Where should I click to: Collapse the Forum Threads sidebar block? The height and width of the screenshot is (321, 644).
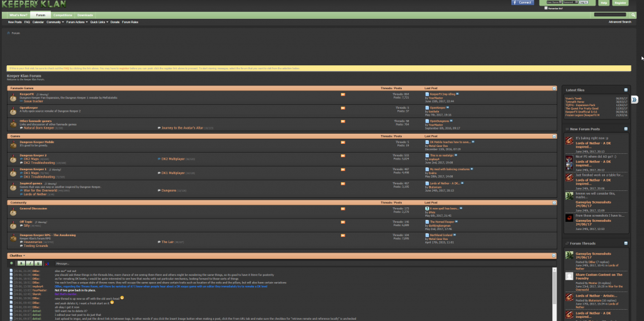[626, 243]
